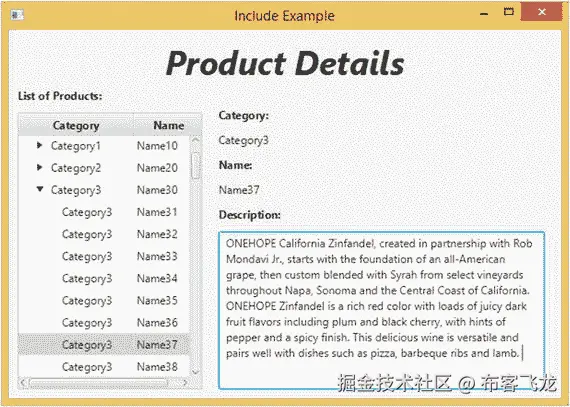Click the Category3 value under Category label
This screenshot has height=407, width=570.
pos(243,140)
